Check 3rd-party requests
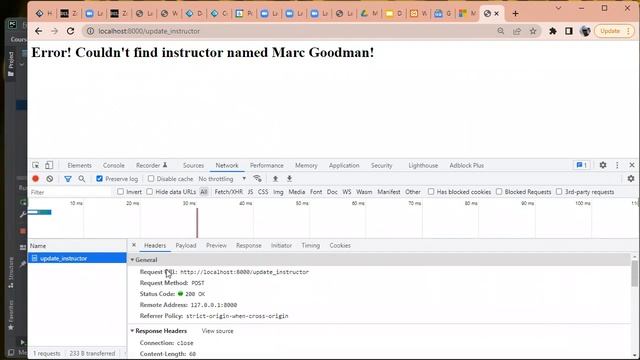Viewport: 640px width, 360px height. point(559,191)
